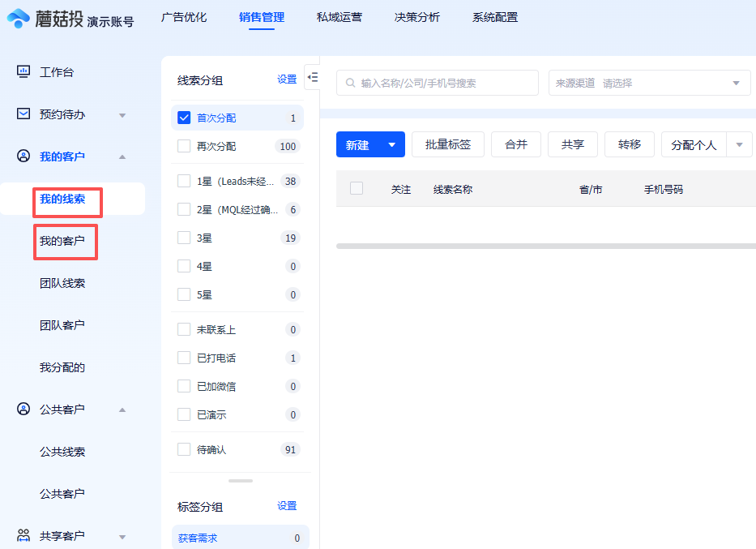Expand the 新建 button dropdown arrow
This screenshot has height=549, width=756.
393,143
